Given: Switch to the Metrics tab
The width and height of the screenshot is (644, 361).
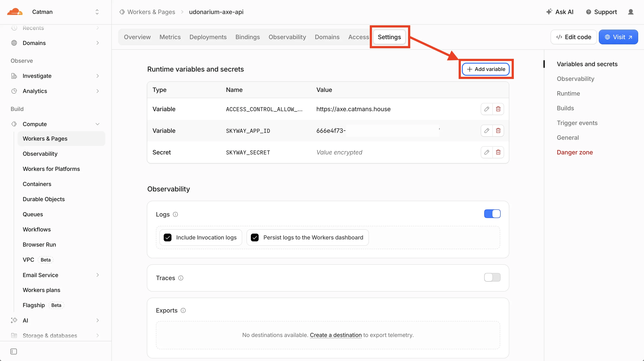Looking at the screenshot, I should tap(170, 37).
